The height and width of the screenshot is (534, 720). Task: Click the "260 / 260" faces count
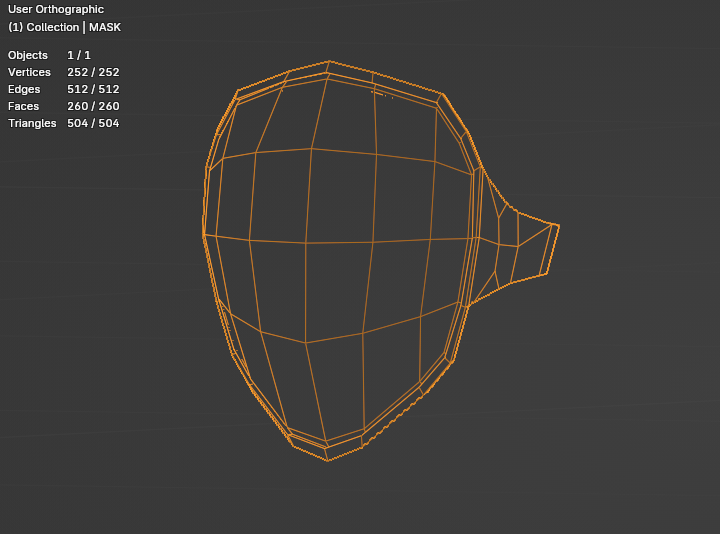pos(93,106)
